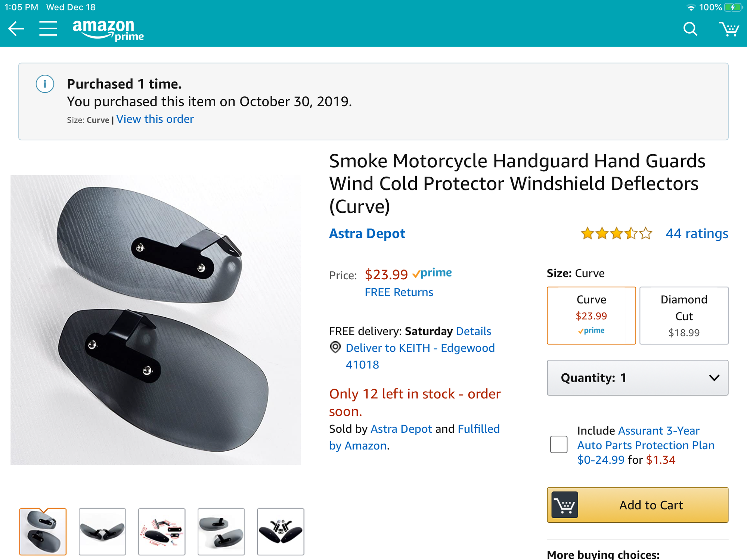Open the View this order link
This screenshot has height=560, width=747.
155,119
